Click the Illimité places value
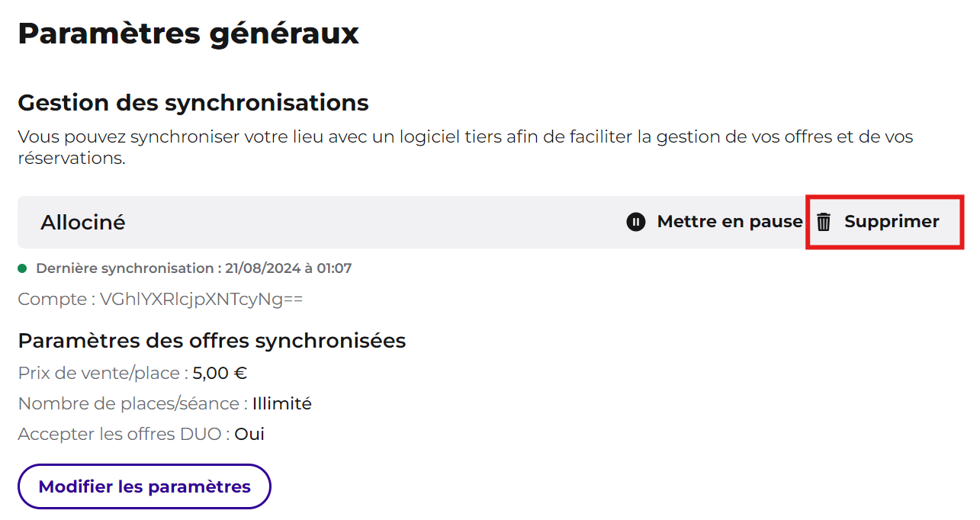Screen dimensions: 980x520 [x=282, y=403]
